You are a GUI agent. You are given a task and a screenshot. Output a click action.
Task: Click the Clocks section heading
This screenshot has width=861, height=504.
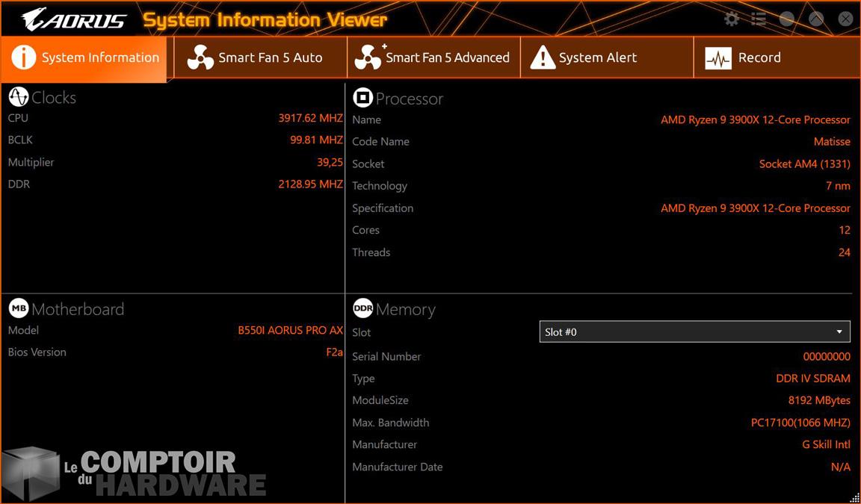click(54, 98)
